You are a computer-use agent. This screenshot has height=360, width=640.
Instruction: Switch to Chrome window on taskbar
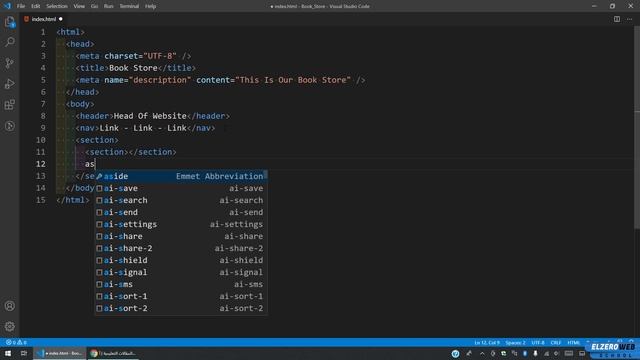[x=113, y=353]
